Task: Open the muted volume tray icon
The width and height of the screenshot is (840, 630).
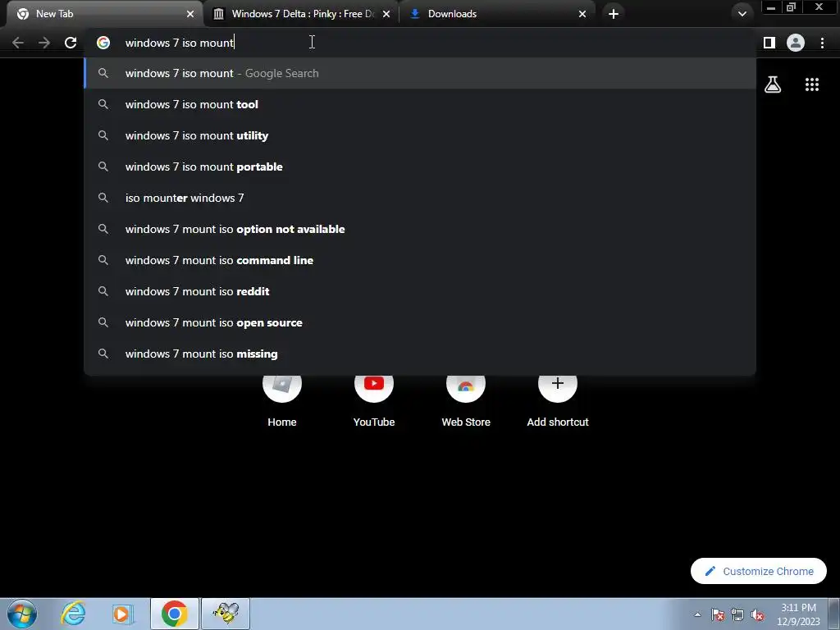Action: [x=757, y=614]
